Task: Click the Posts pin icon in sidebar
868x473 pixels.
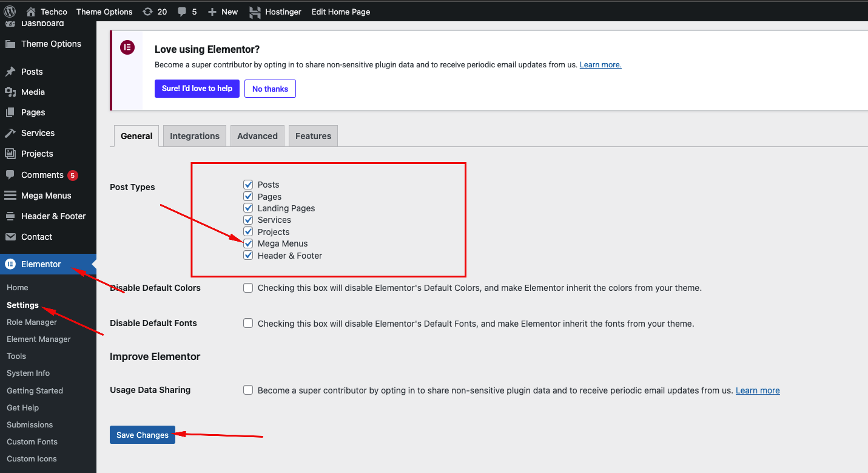Action: coord(10,72)
